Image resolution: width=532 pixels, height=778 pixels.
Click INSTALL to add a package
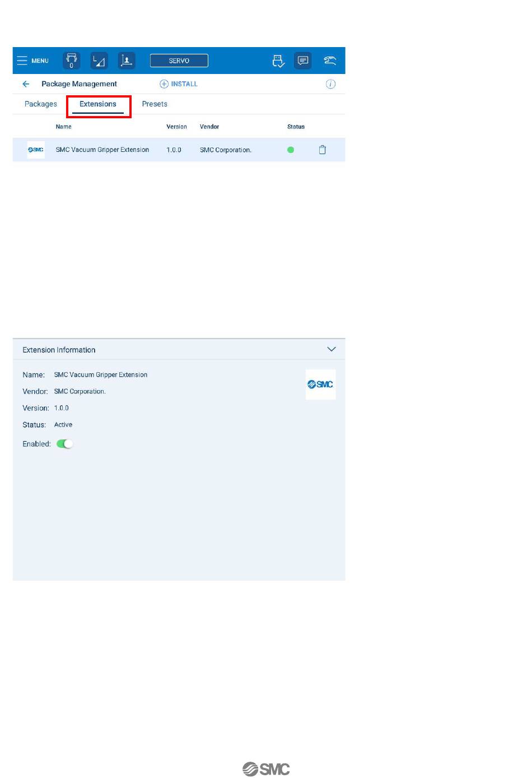(x=179, y=84)
